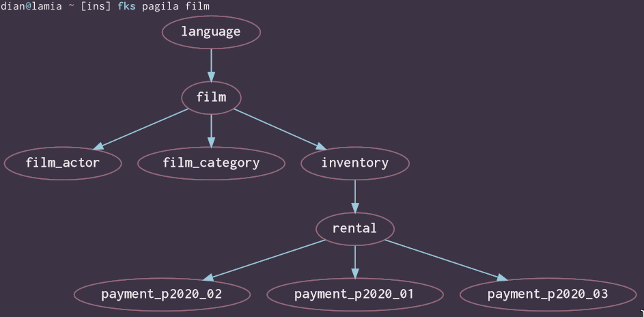Select the inventory node
Image resolution: width=644 pixels, height=317 pixels.
(355, 163)
